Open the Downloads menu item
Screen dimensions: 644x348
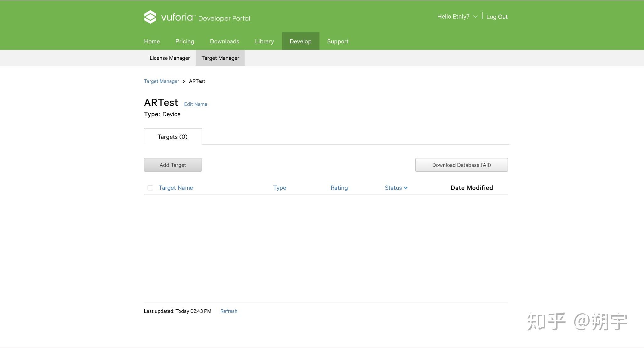click(225, 41)
